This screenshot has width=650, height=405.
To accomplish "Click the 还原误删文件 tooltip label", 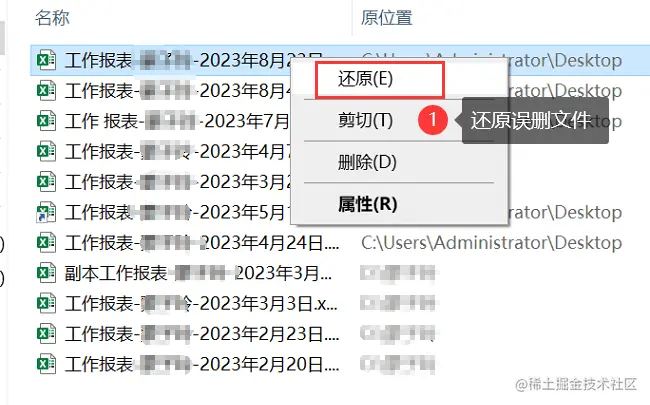I will (x=531, y=121).
